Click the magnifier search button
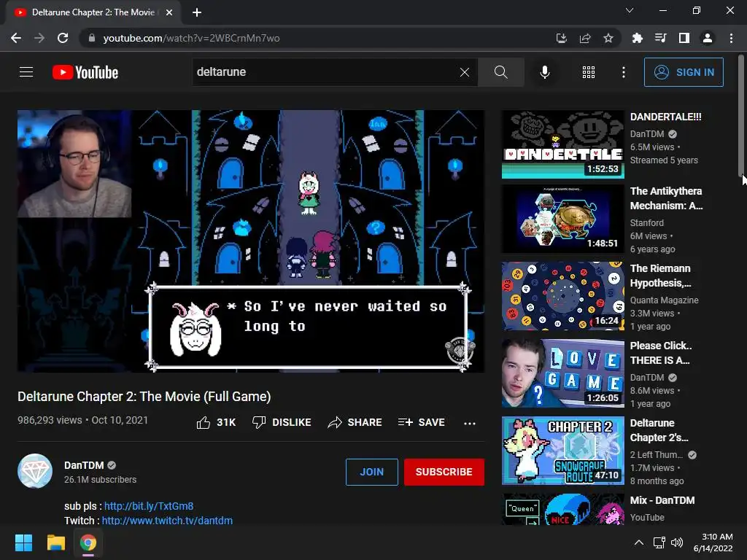This screenshot has height=560, width=747. [x=500, y=72]
